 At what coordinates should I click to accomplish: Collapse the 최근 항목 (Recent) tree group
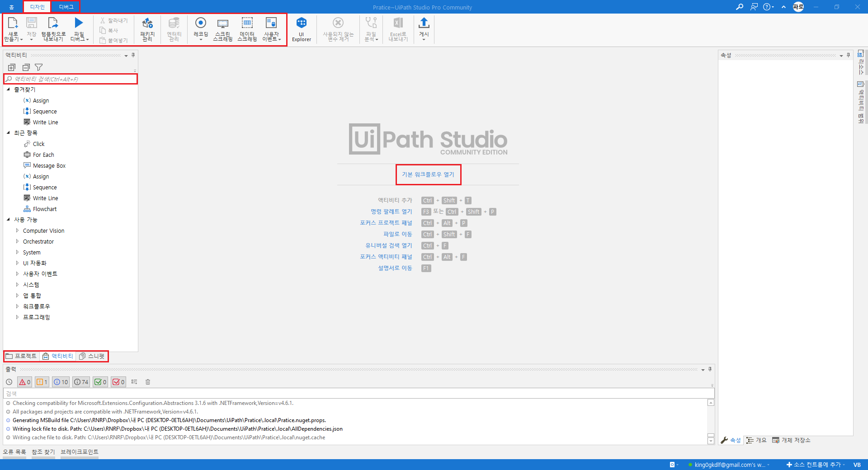(8, 133)
